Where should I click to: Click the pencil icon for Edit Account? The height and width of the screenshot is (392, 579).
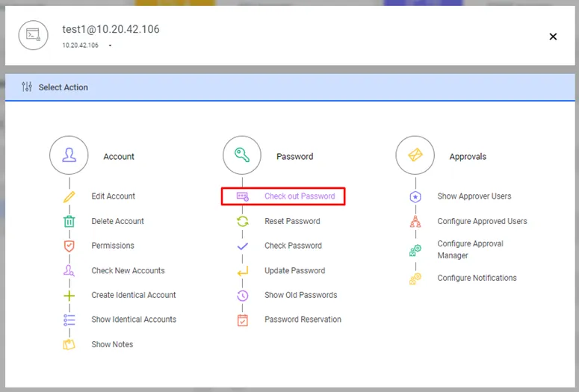pyautogui.click(x=69, y=196)
